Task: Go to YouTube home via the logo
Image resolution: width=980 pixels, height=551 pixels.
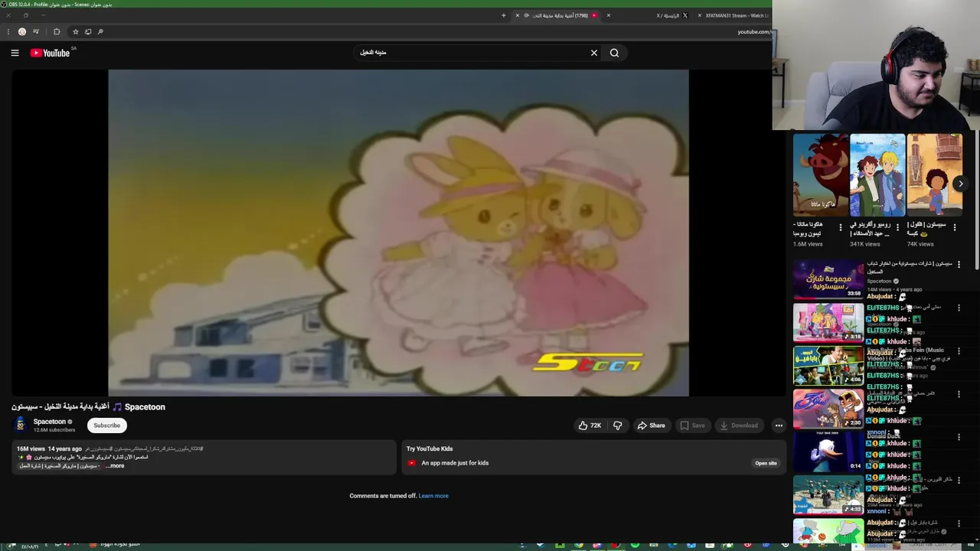Action: click(50, 53)
